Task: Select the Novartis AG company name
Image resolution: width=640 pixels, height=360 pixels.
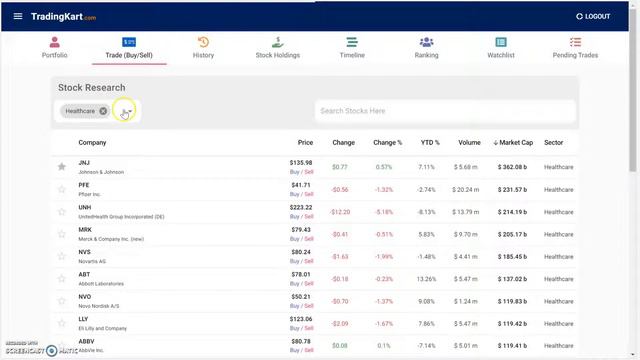Action: (x=92, y=261)
